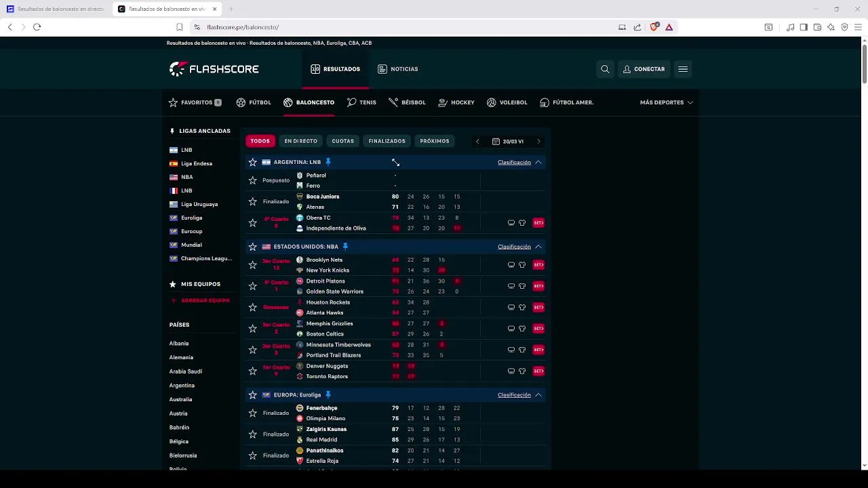The image size is (868, 488).
Task: Open the share icon in the address bar
Action: (x=637, y=27)
